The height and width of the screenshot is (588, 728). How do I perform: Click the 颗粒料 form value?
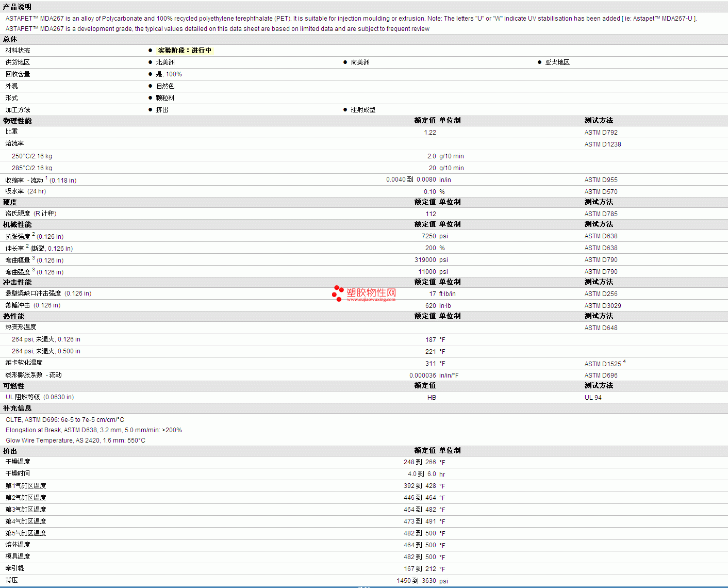pos(166,98)
